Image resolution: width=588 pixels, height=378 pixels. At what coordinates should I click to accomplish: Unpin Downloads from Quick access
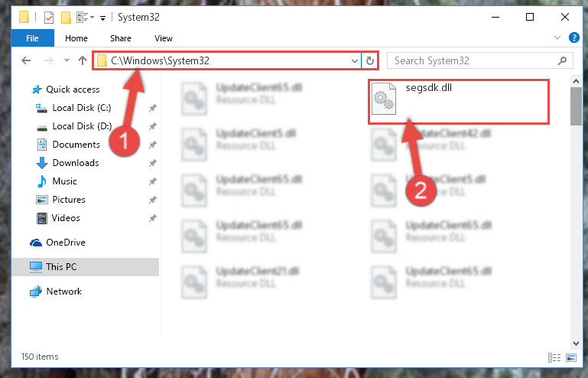(153, 163)
